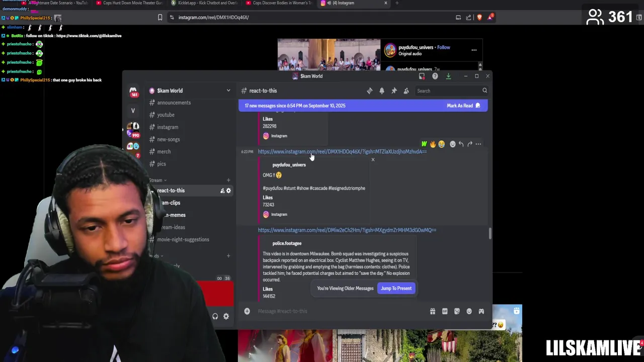
Task: Click the Discord search magnifier icon
Action: [485, 91]
